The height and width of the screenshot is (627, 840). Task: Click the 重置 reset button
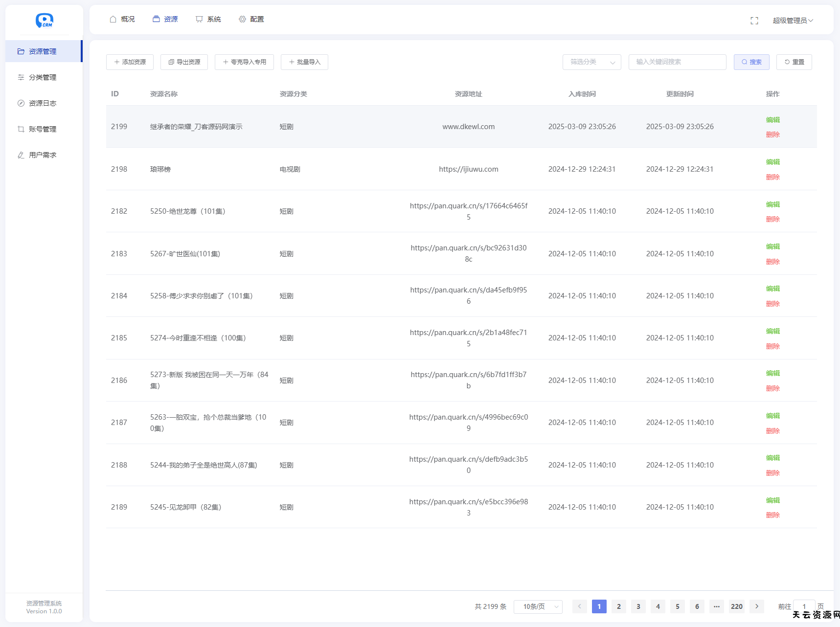pyautogui.click(x=794, y=62)
